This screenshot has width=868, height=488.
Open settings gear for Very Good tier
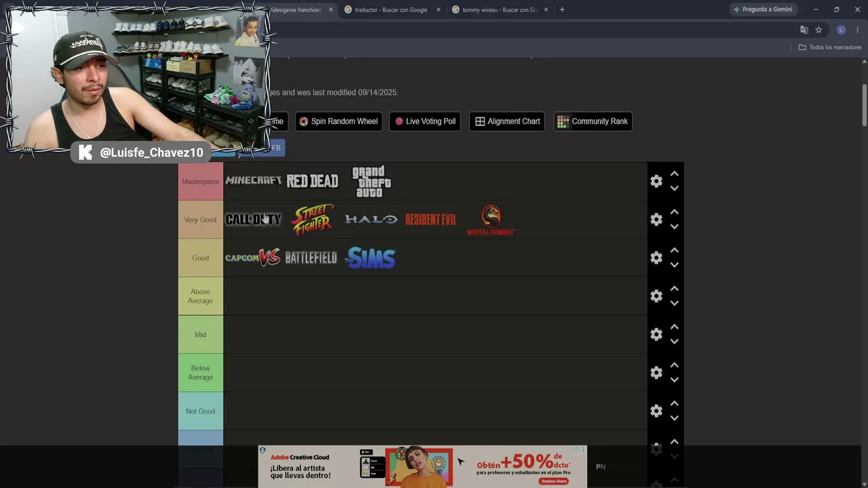656,220
